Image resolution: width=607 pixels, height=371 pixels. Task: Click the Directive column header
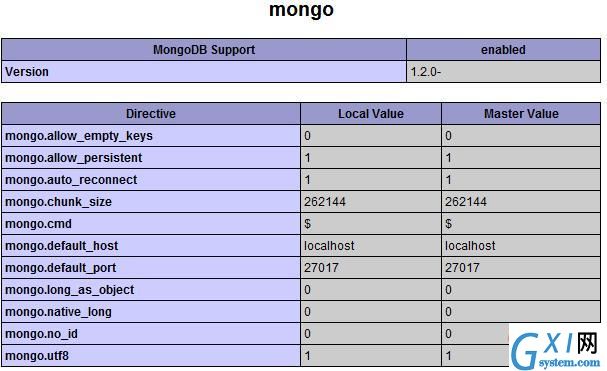(x=151, y=113)
